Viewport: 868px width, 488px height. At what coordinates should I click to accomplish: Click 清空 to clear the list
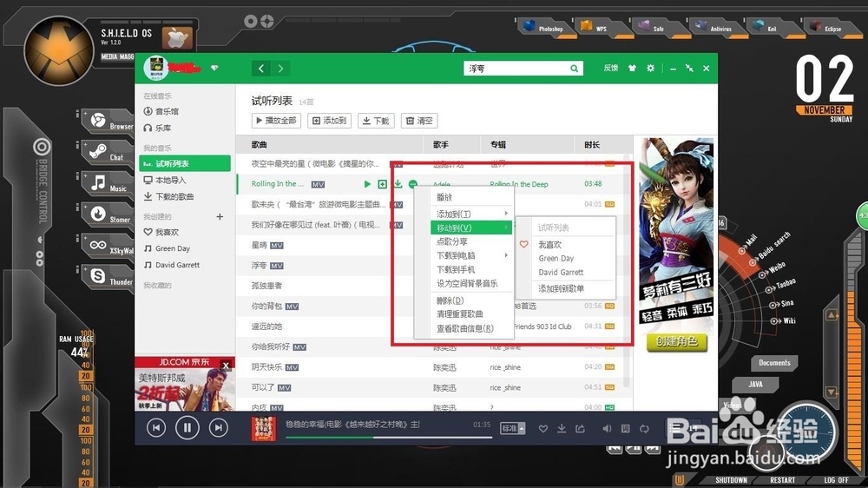pyautogui.click(x=419, y=120)
